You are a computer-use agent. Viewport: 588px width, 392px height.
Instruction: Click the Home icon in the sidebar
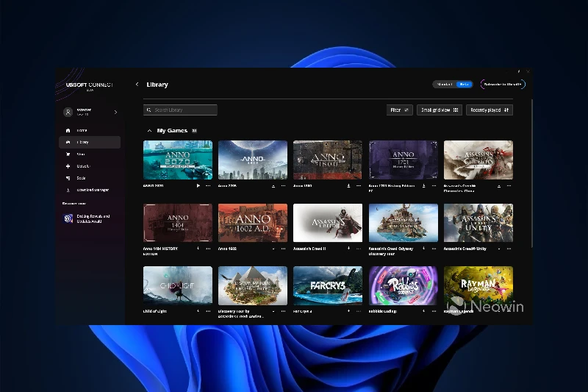(68, 130)
